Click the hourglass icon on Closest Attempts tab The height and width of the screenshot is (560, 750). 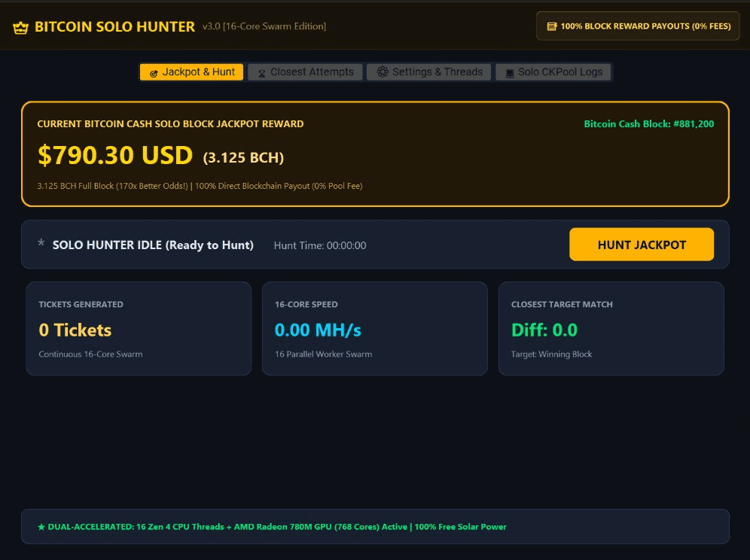tap(261, 73)
